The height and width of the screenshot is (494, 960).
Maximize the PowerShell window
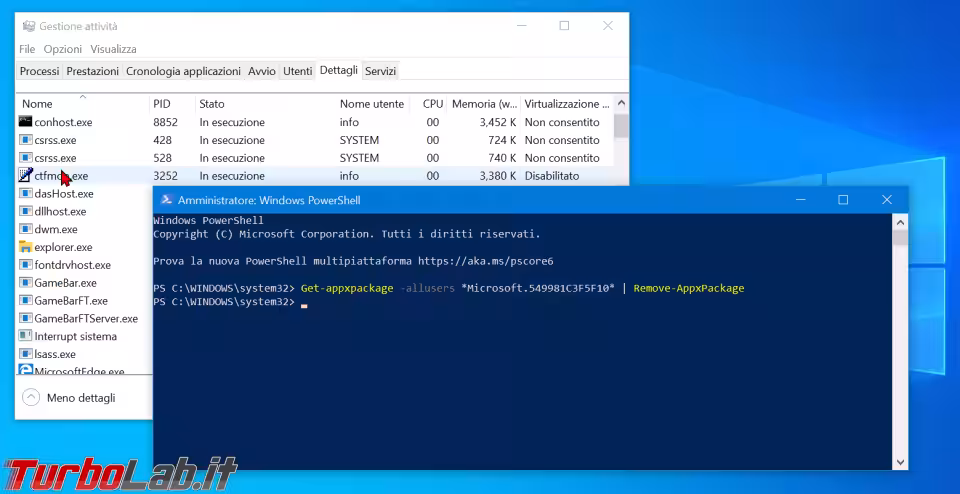(843, 200)
